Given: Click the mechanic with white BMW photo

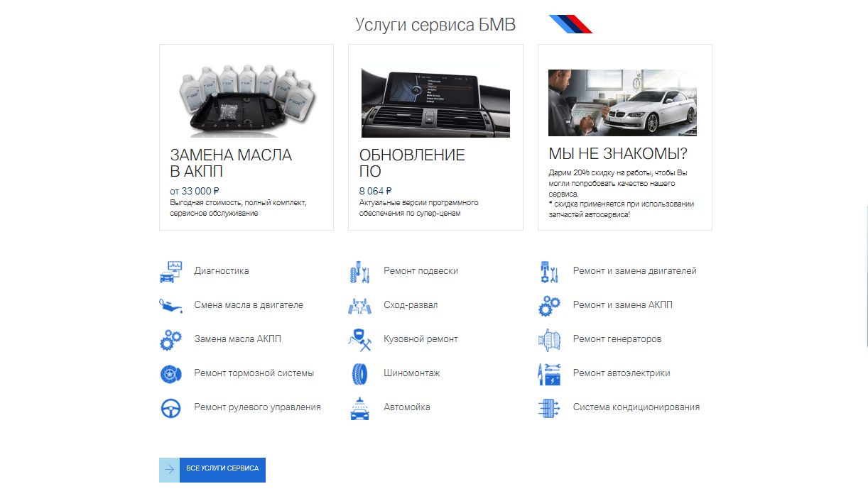Looking at the screenshot, I should tap(622, 103).
